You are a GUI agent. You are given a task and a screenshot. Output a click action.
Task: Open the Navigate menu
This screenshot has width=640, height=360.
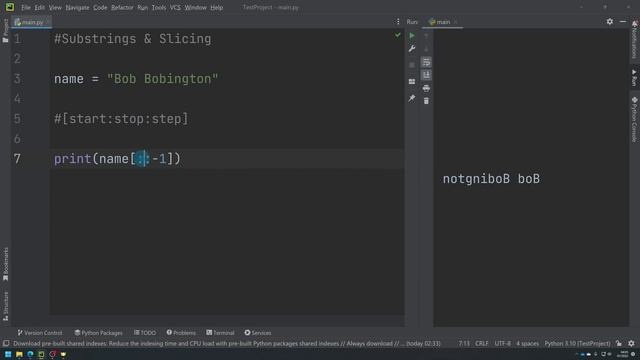tap(78, 7)
